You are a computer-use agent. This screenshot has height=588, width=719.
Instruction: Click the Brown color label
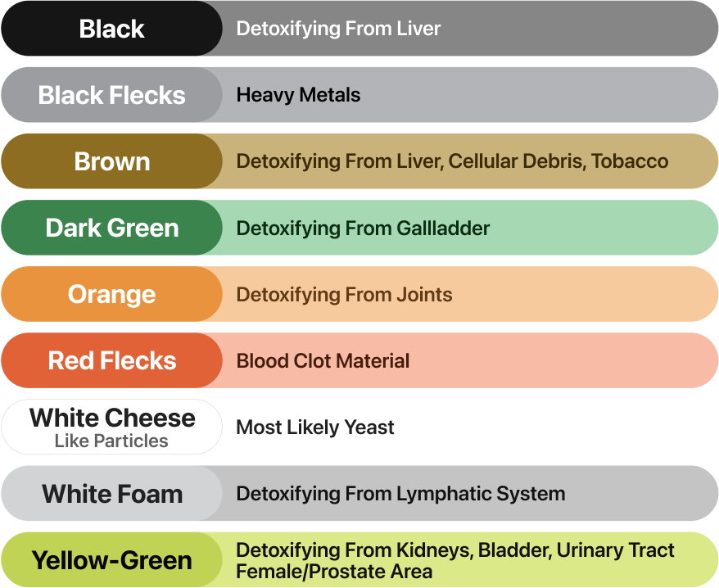click(x=111, y=161)
